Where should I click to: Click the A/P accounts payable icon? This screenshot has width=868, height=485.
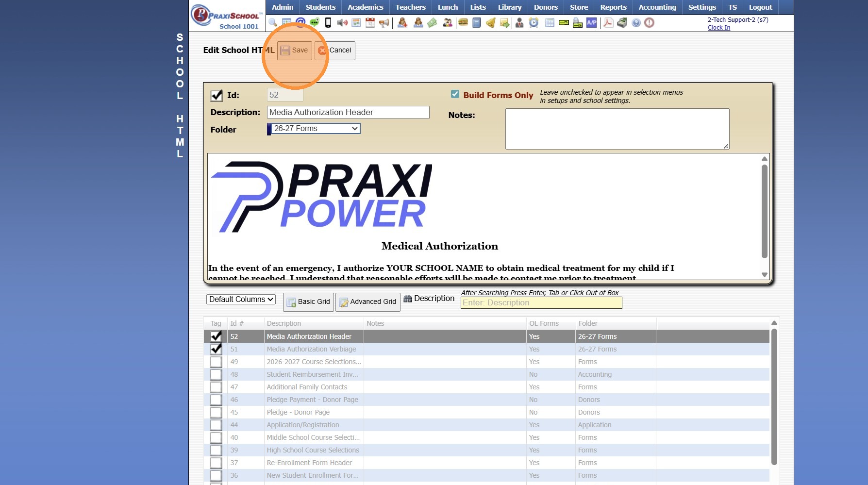pyautogui.click(x=592, y=23)
